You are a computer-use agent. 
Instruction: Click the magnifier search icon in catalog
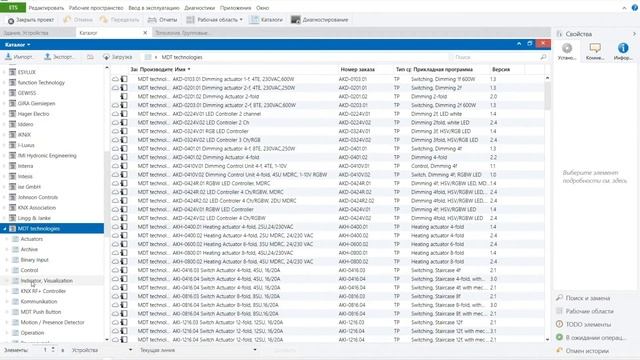[543, 57]
